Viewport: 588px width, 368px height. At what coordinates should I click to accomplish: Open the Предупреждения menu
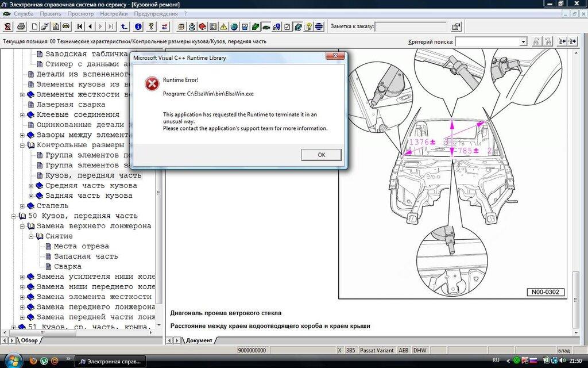(156, 14)
